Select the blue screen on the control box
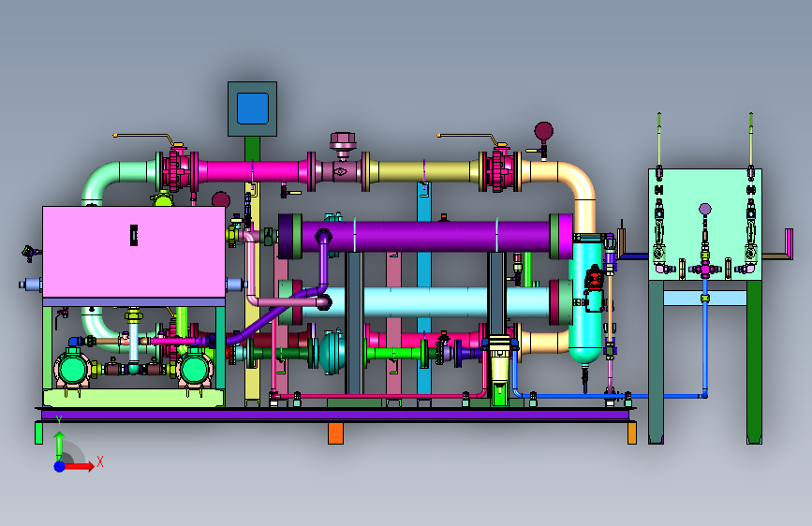 (x=253, y=109)
